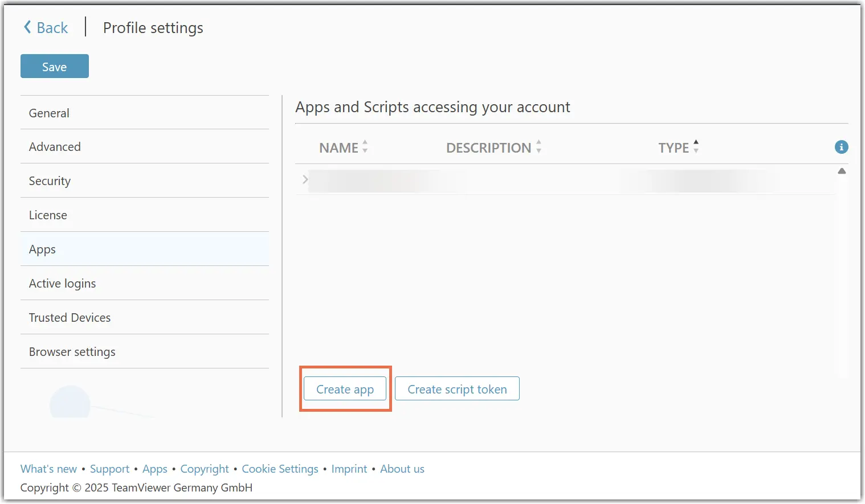Open the Advanced settings section

pyautogui.click(x=145, y=147)
